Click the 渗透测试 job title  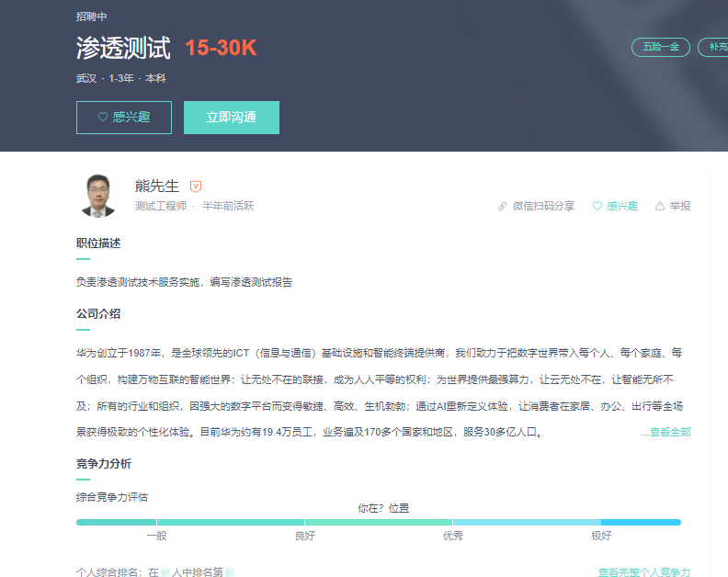coord(123,48)
